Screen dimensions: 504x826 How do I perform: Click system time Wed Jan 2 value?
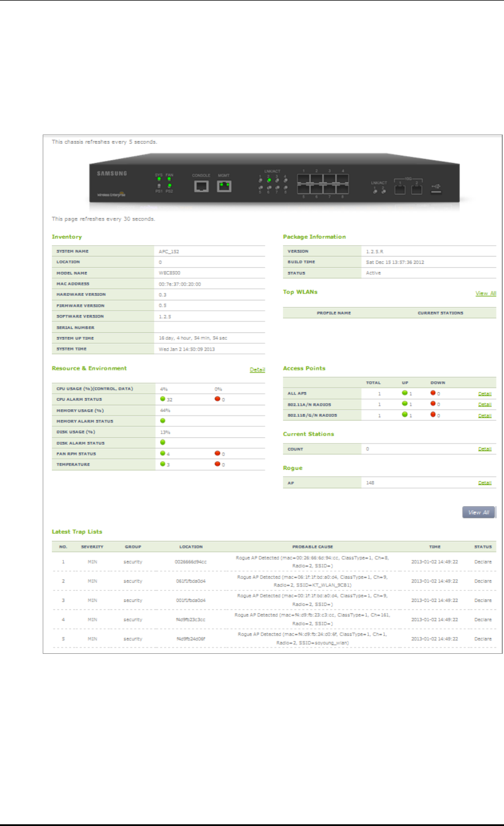pyautogui.click(x=187, y=349)
